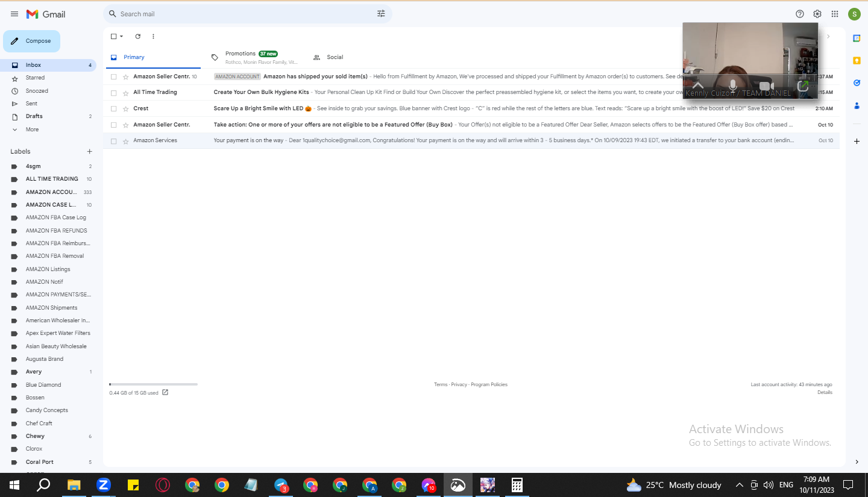868x497 pixels.
Task: Check the box for the 'Amazon has shipped' email
Action: click(x=113, y=77)
